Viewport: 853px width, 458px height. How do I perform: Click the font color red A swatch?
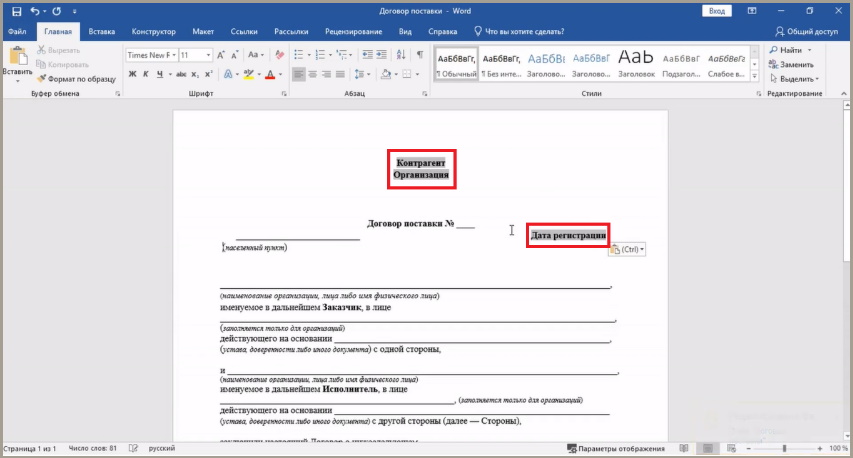tap(270, 74)
